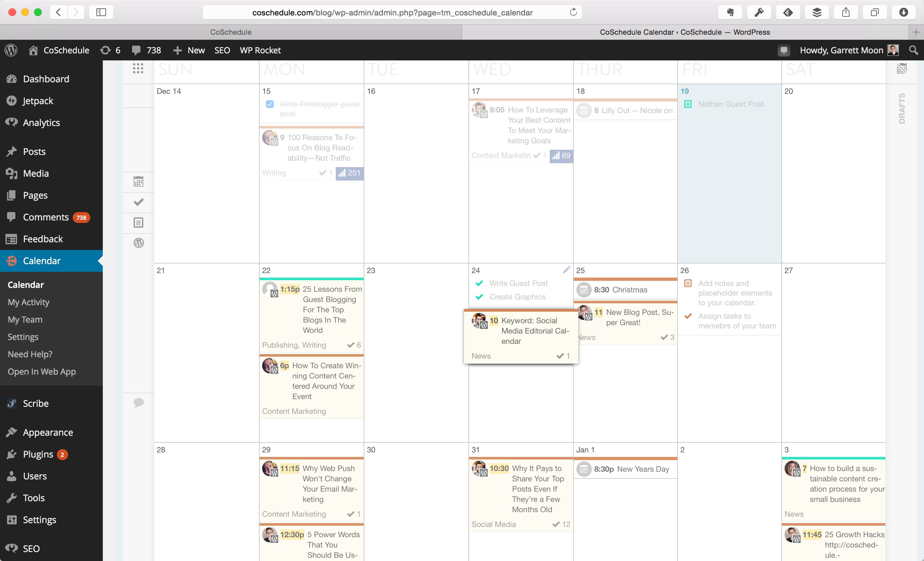Uncheck the Write Problogger guest post task

tap(270, 104)
